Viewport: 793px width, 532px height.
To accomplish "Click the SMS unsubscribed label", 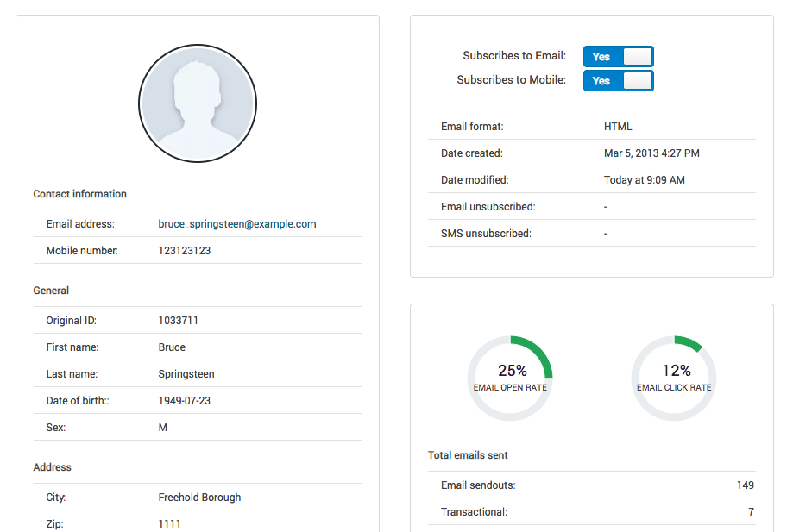I will (486, 234).
